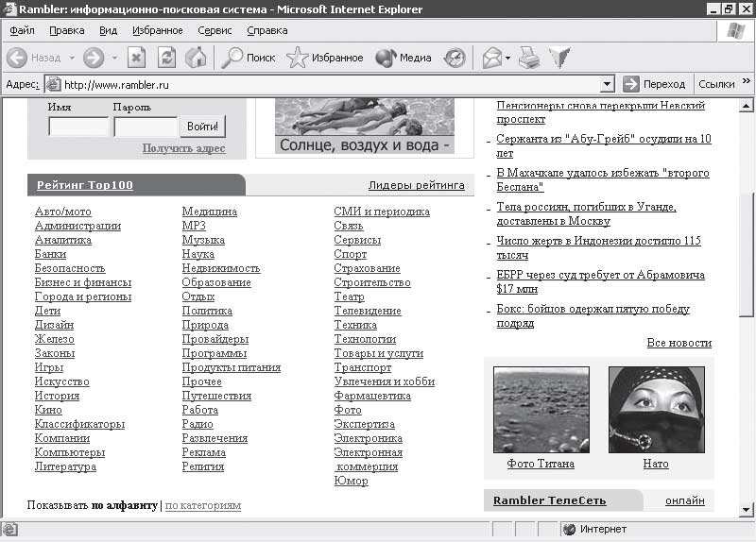Click the Print icon in the toolbar
This screenshot has width=756, height=542.
[529, 58]
